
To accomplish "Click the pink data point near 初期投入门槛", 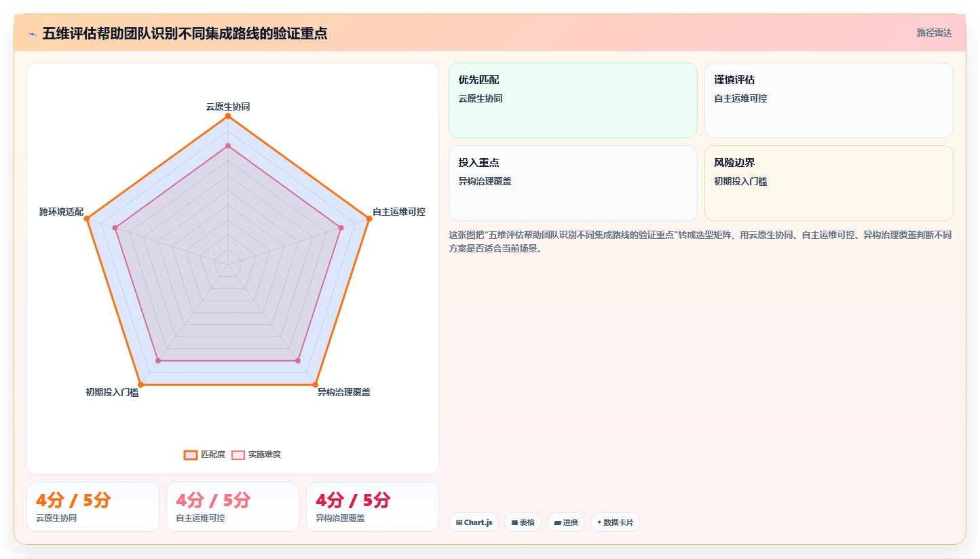I will (x=158, y=361).
